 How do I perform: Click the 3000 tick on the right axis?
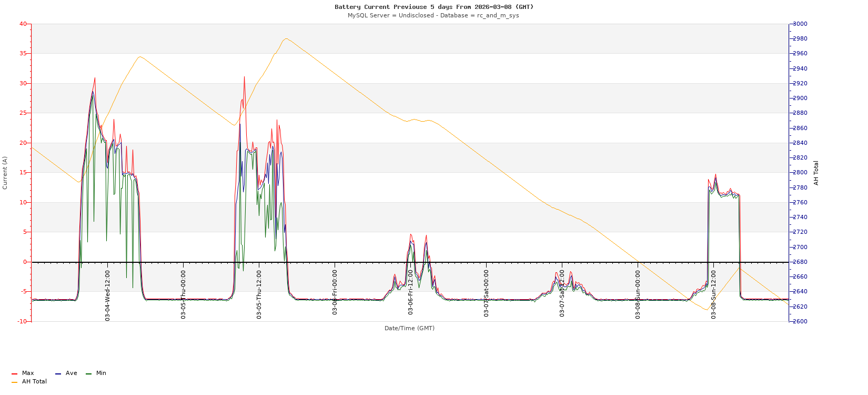(x=800, y=24)
